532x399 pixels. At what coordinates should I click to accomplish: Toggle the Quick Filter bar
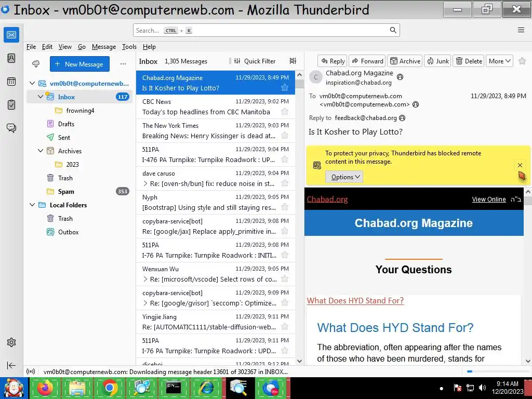pyautogui.click(x=255, y=61)
